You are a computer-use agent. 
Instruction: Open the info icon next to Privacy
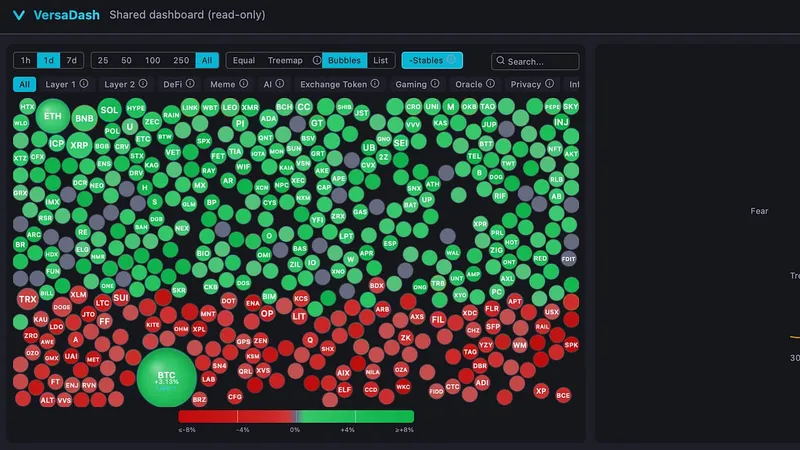[x=549, y=84]
